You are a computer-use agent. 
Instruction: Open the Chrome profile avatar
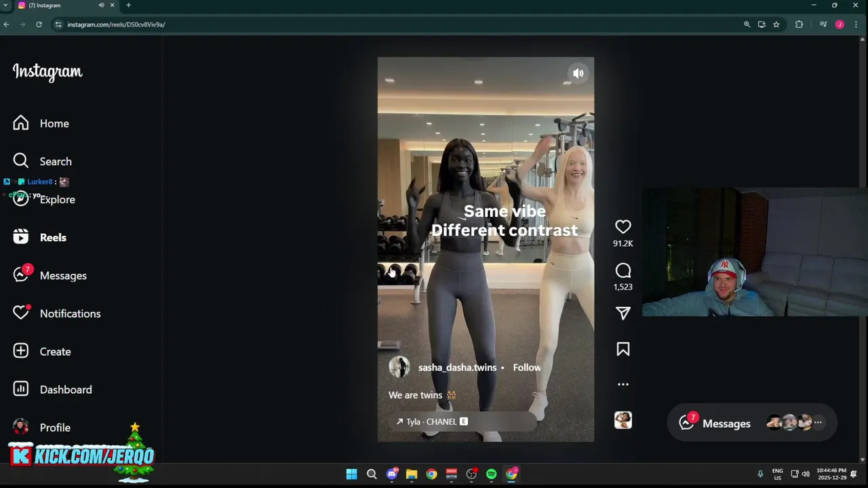(840, 24)
